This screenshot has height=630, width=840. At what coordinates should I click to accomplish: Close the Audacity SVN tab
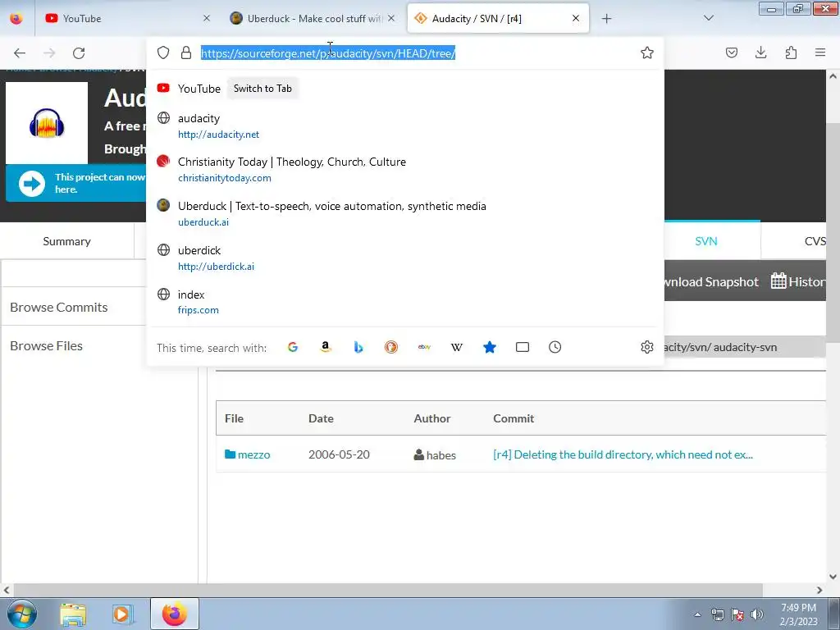tap(576, 18)
